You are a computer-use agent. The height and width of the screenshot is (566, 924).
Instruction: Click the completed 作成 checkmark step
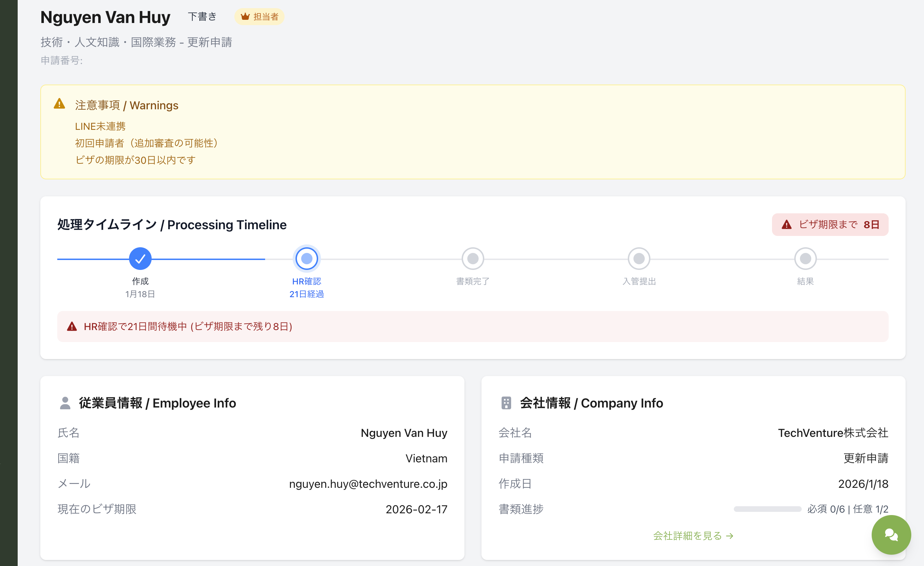(x=140, y=259)
